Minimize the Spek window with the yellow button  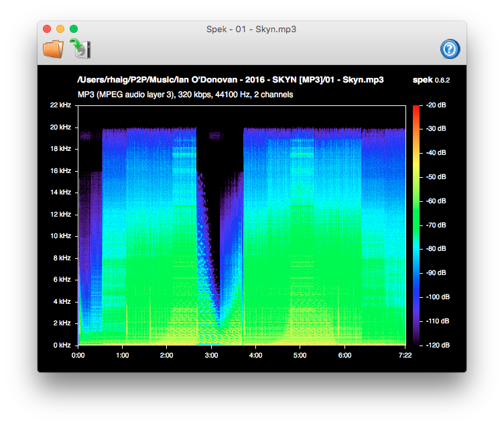coord(60,29)
